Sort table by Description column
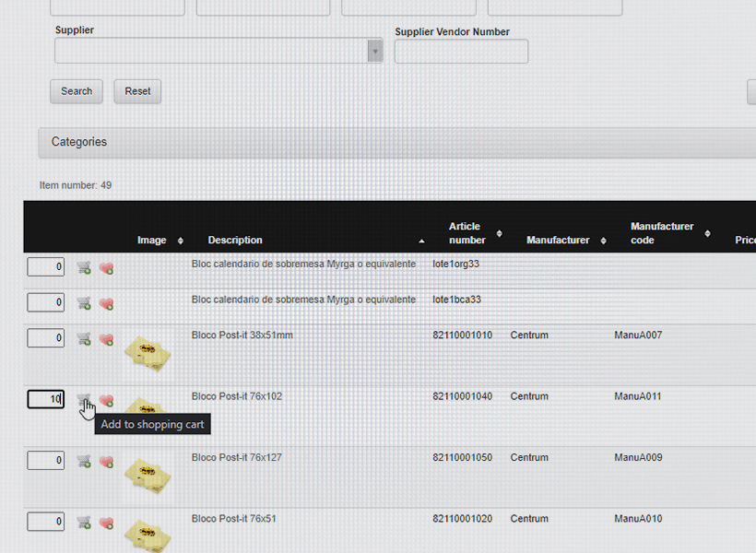This screenshot has height=553, width=756. coord(235,240)
